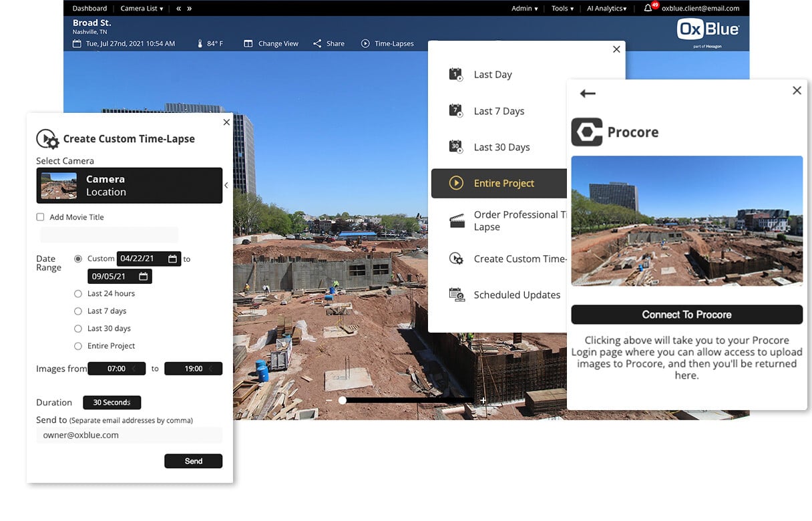Click the zoom slider handle

coord(343,400)
